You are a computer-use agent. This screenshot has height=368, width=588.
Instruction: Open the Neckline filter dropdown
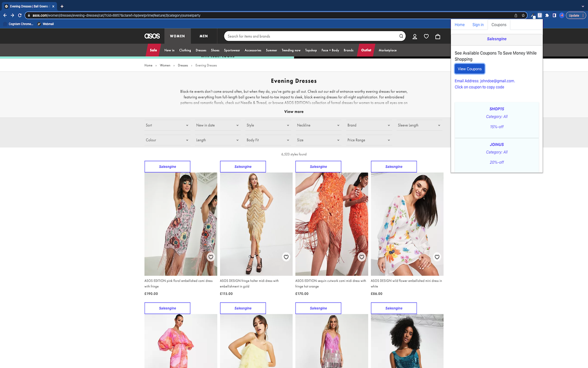(x=318, y=125)
